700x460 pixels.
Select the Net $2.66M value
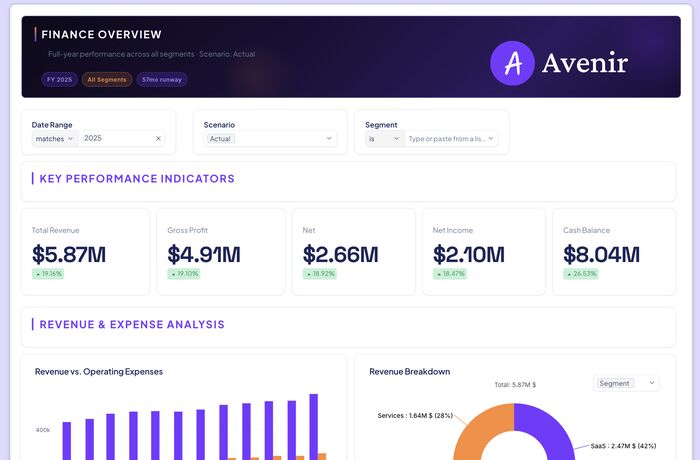click(340, 254)
